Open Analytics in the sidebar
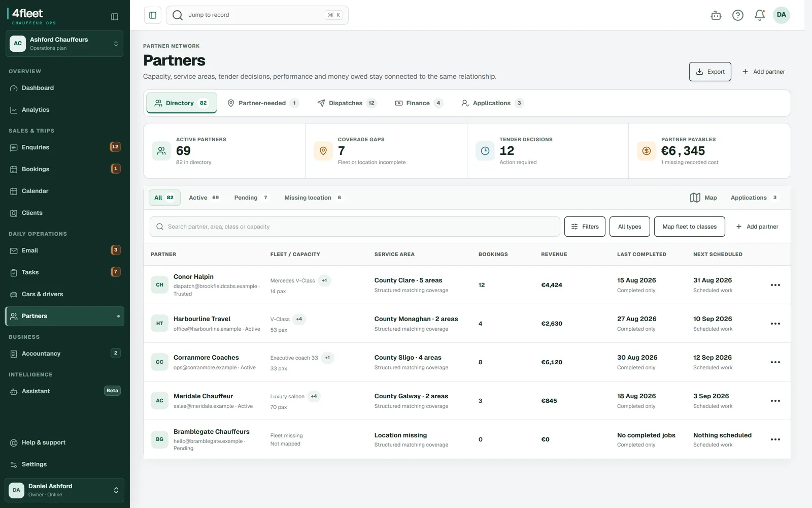Image resolution: width=812 pixels, height=508 pixels. [x=64, y=110]
